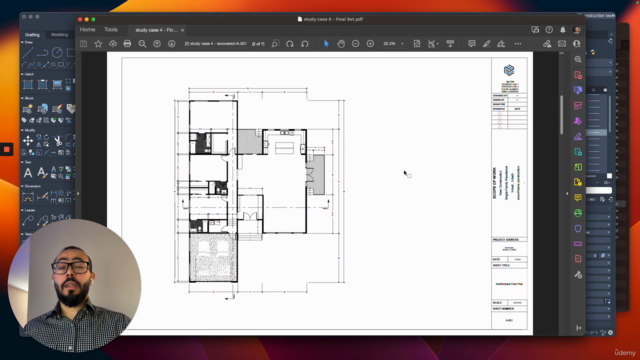Send the file by email envelope icon
Viewport: 640px width, 360px height.
562,44
